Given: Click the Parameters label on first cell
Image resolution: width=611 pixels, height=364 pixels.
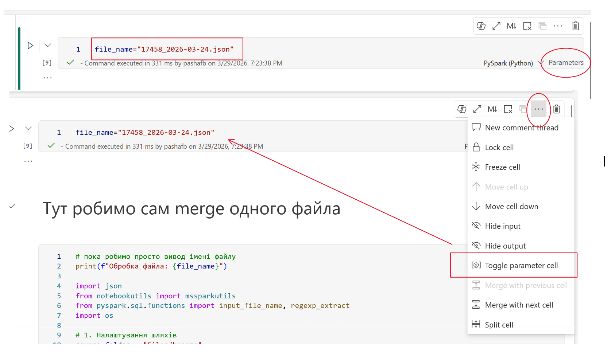Looking at the screenshot, I should pyautogui.click(x=566, y=63).
